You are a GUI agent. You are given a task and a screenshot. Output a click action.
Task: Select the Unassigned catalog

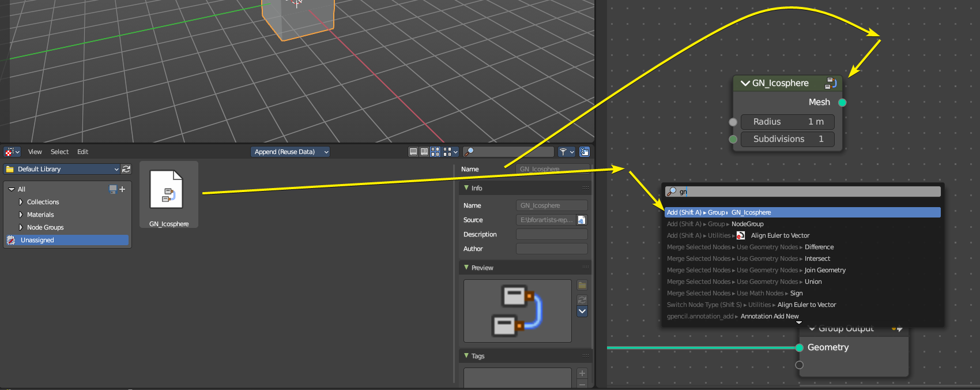point(67,240)
